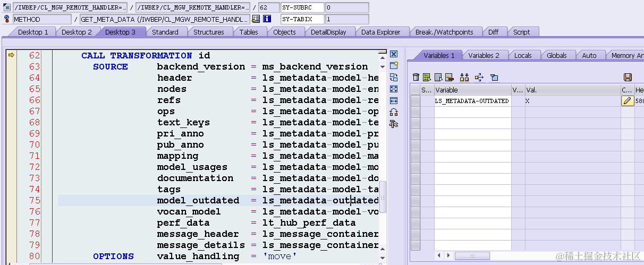Viewport: 644px width, 265px height.
Task: Switch to the Globals tab
Action: [557, 55]
